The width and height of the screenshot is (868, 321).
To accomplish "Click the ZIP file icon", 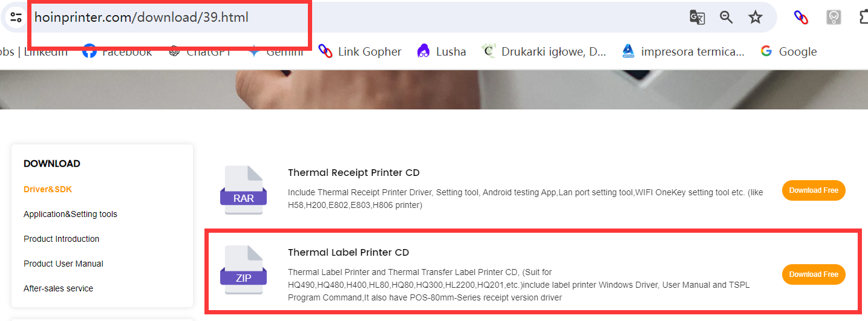I will [x=244, y=271].
